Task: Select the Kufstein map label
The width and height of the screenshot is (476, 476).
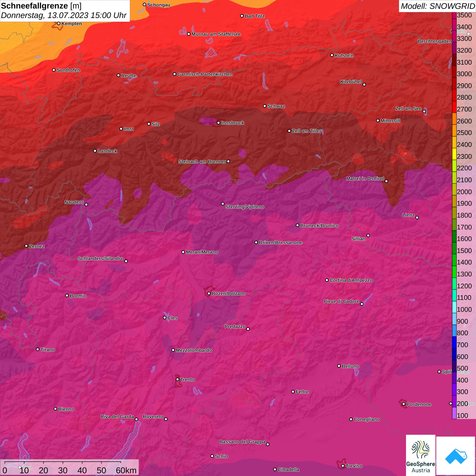Action: 344,55
